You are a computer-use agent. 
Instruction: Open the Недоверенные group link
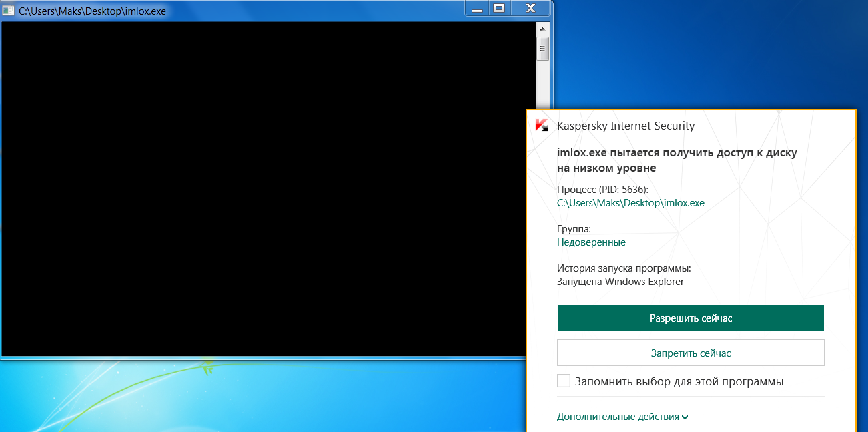(591, 242)
